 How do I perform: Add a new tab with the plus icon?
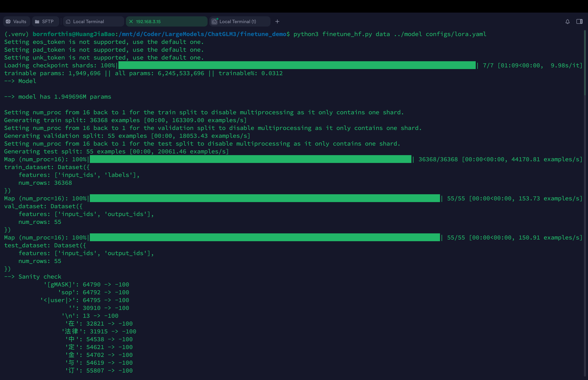tap(277, 21)
